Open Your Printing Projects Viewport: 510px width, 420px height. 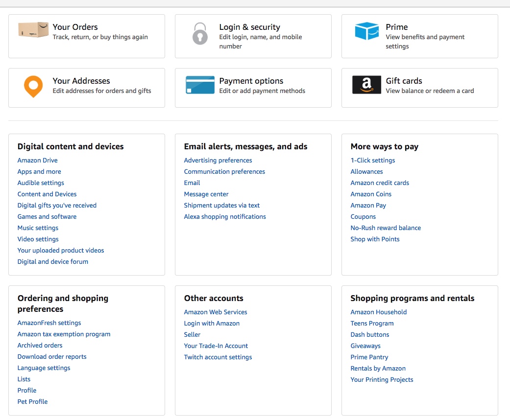click(382, 380)
